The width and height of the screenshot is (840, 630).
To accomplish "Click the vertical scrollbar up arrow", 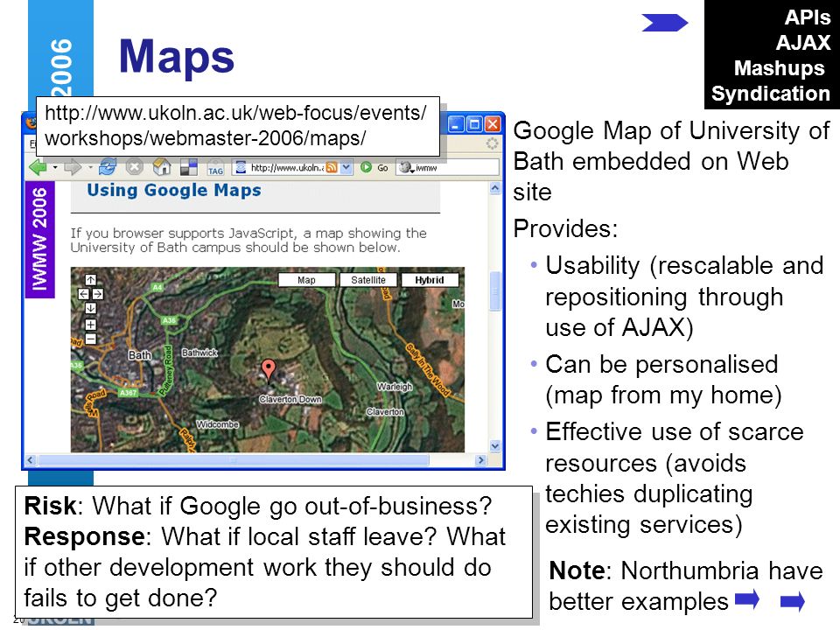I will coord(495,188).
